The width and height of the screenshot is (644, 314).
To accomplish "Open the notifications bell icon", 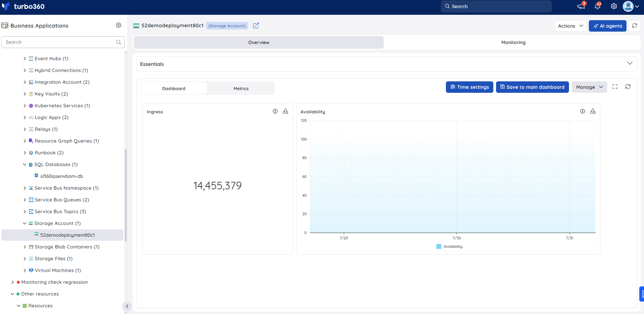I will (598, 6).
